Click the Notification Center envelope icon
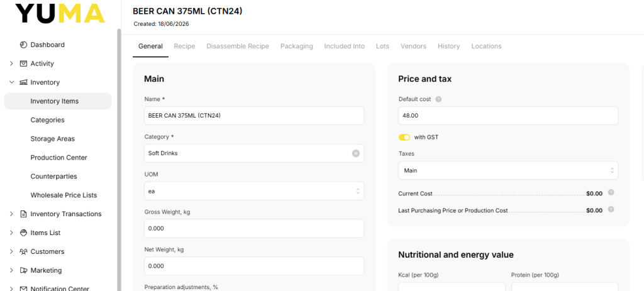 [x=23, y=289]
